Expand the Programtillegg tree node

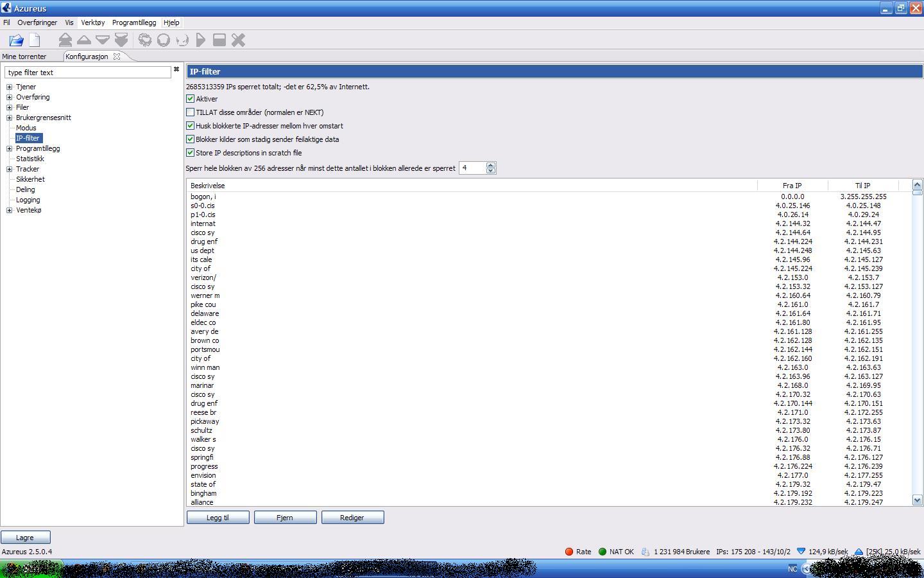pos(10,148)
